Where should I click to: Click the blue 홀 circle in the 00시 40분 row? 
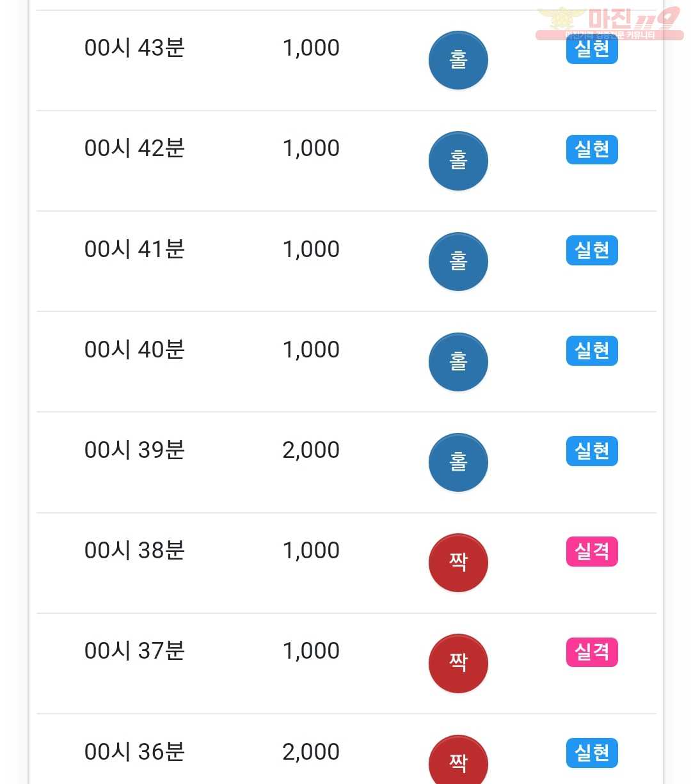(458, 361)
